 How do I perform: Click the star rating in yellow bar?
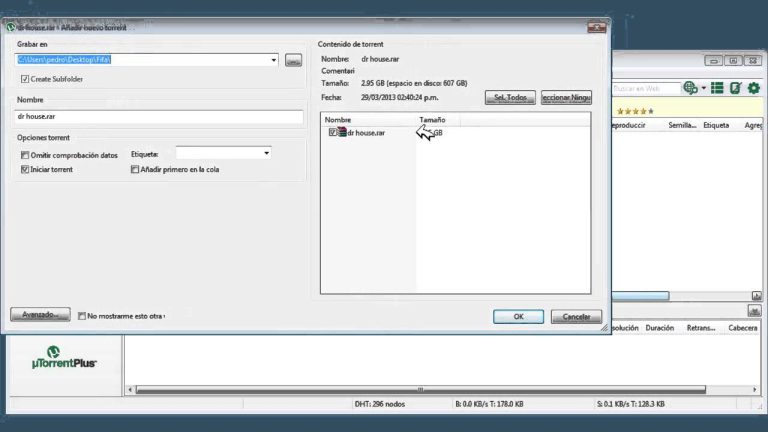click(635, 111)
